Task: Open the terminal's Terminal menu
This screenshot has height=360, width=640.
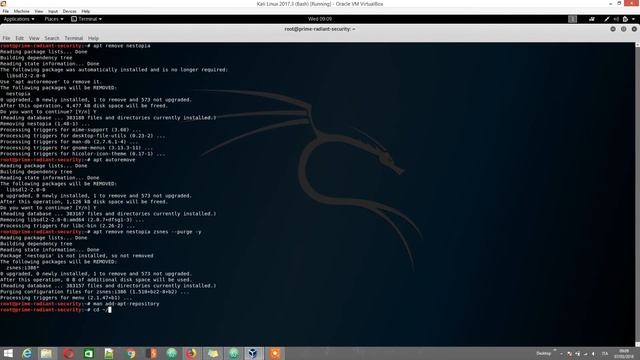Action: point(73,38)
